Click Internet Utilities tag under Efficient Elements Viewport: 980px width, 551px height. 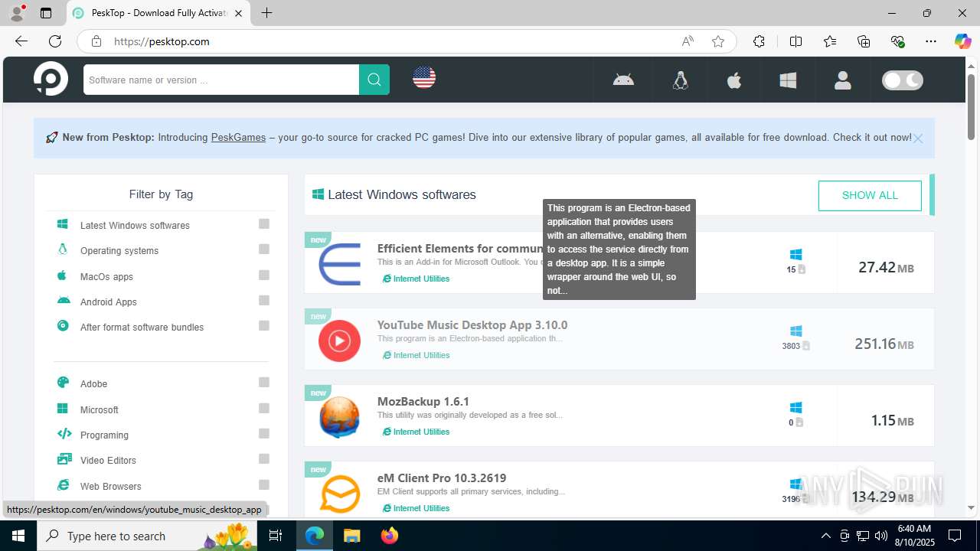tap(416, 279)
